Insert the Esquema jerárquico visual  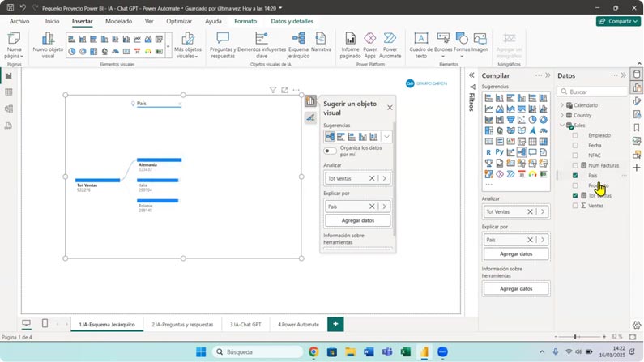click(x=298, y=40)
